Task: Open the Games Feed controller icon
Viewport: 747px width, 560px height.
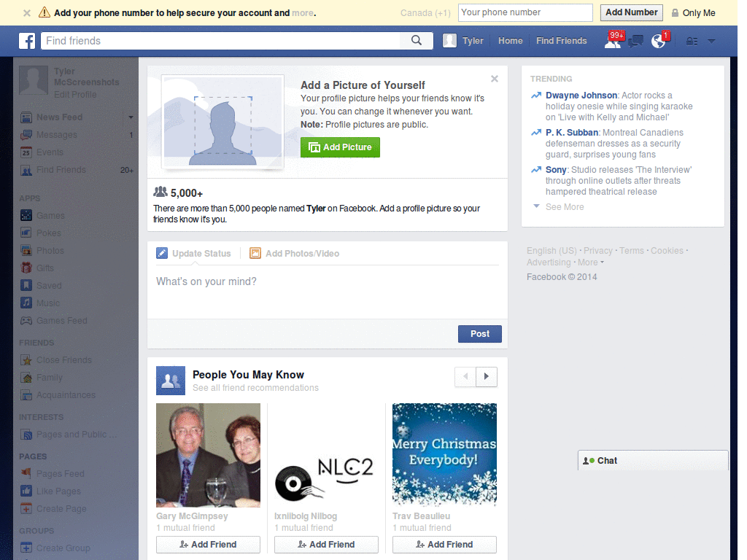Action: [x=26, y=321]
